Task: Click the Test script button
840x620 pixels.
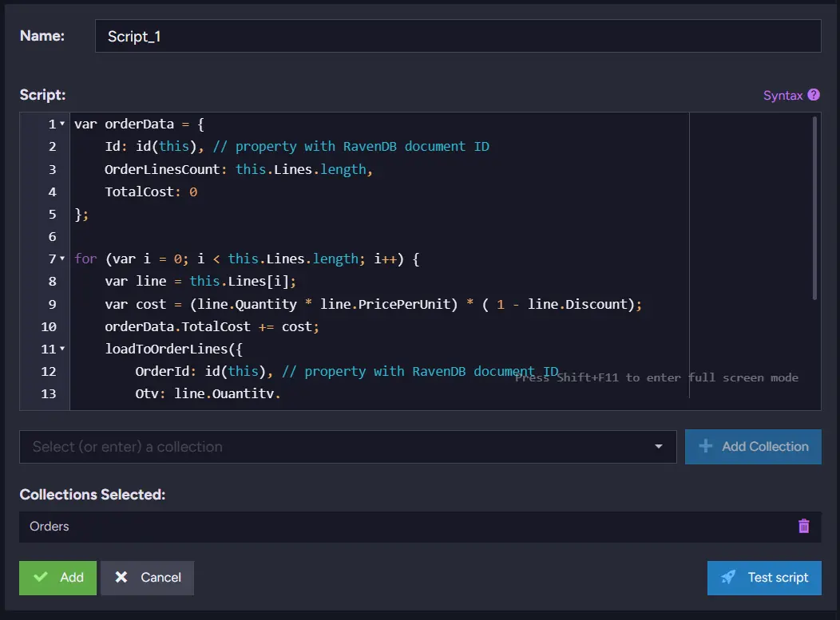Action: [764, 578]
